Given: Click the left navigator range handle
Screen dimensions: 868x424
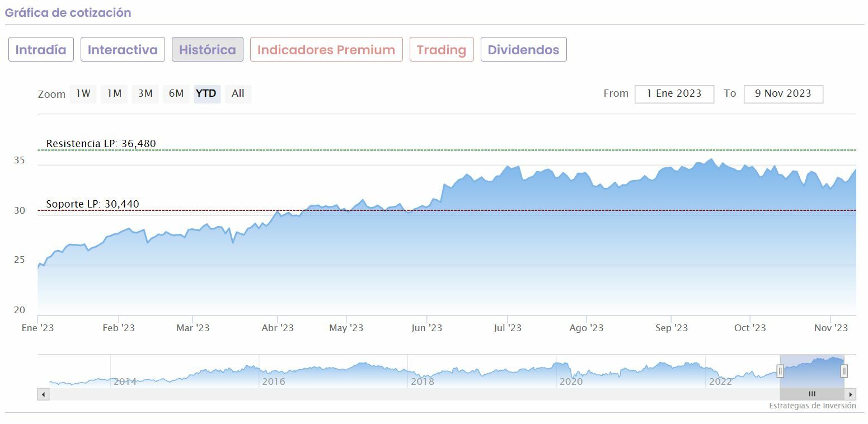Looking at the screenshot, I should click(780, 371).
